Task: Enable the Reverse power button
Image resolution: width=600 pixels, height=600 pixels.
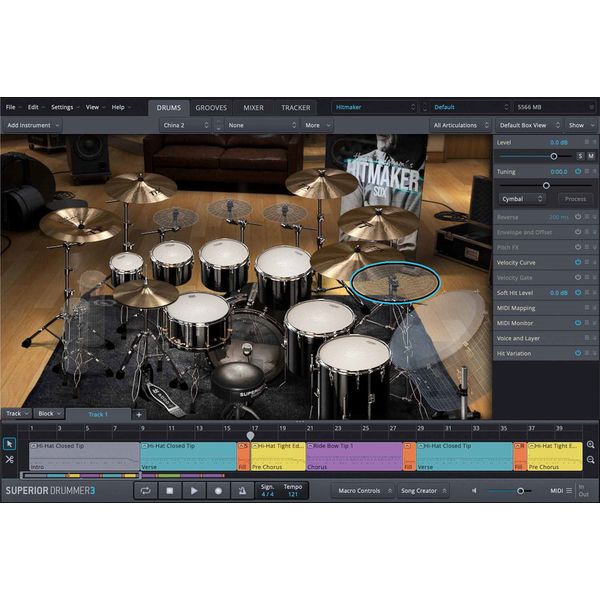Action: point(578,217)
